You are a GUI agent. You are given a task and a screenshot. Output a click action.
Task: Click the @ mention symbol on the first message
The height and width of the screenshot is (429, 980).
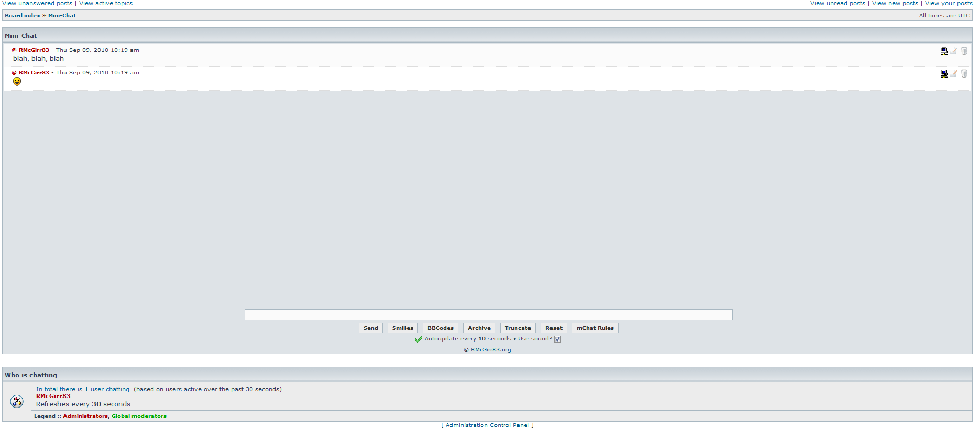pos(14,50)
